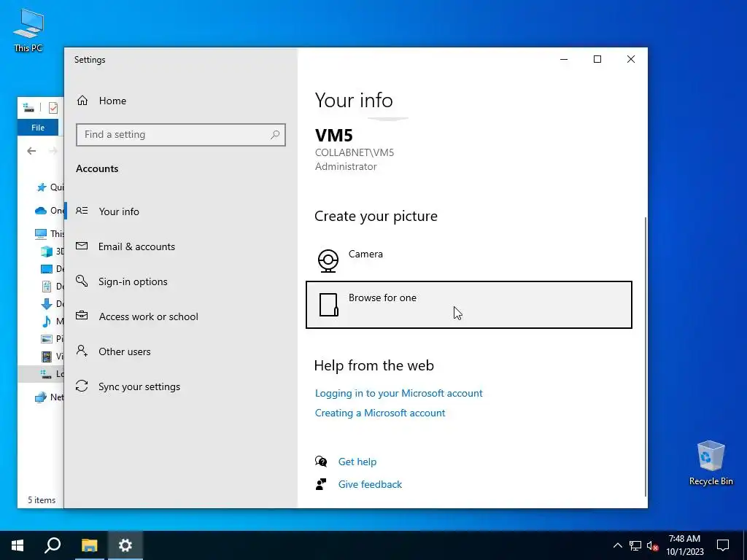Click the Camera webcam icon
This screenshot has width=747, height=560.
point(328,260)
